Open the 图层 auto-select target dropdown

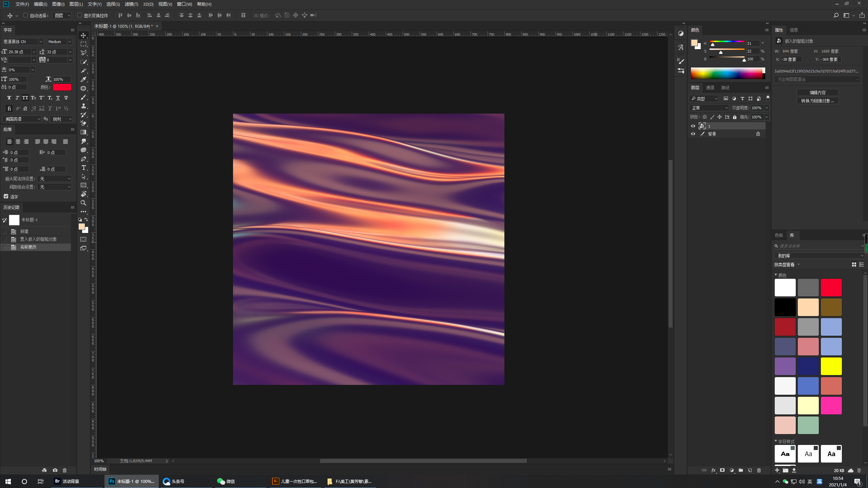tap(62, 16)
